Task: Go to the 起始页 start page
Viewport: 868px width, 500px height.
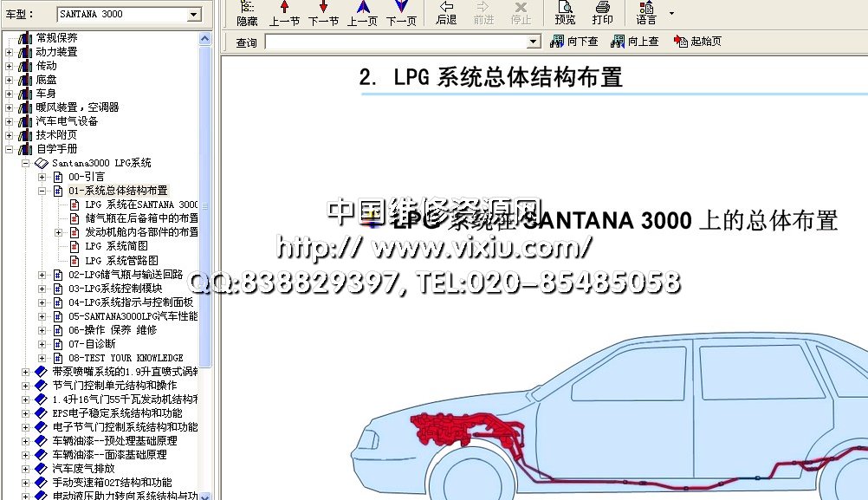Action: pos(698,42)
